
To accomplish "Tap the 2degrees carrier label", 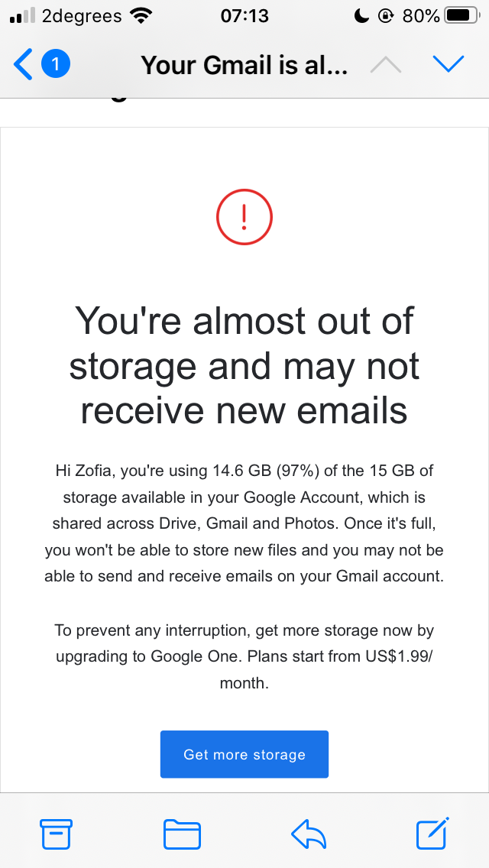I will point(82,15).
